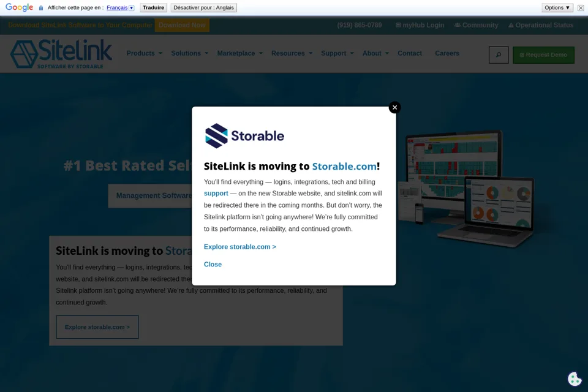Click the SiteLink logo

point(61,54)
